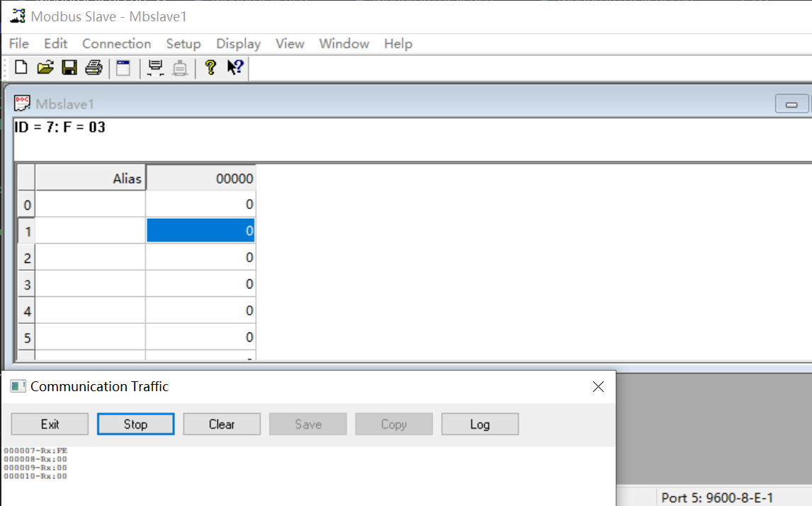Click the Disconnect toolbar icon

[180, 67]
